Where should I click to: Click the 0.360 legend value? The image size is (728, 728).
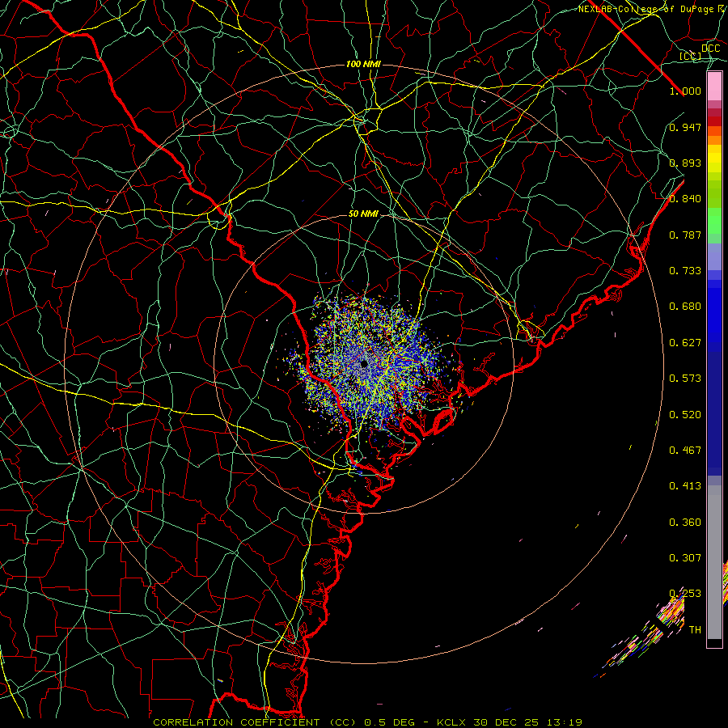[685, 523]
